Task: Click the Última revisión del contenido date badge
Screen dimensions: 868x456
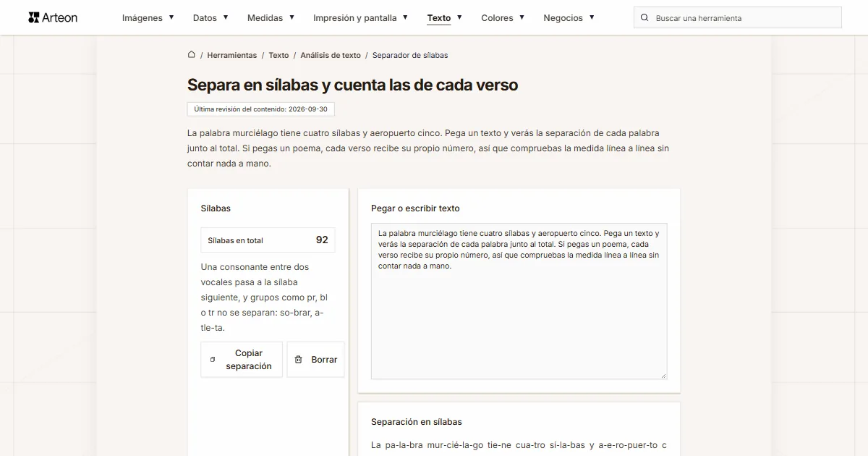Action: (261, 109)
